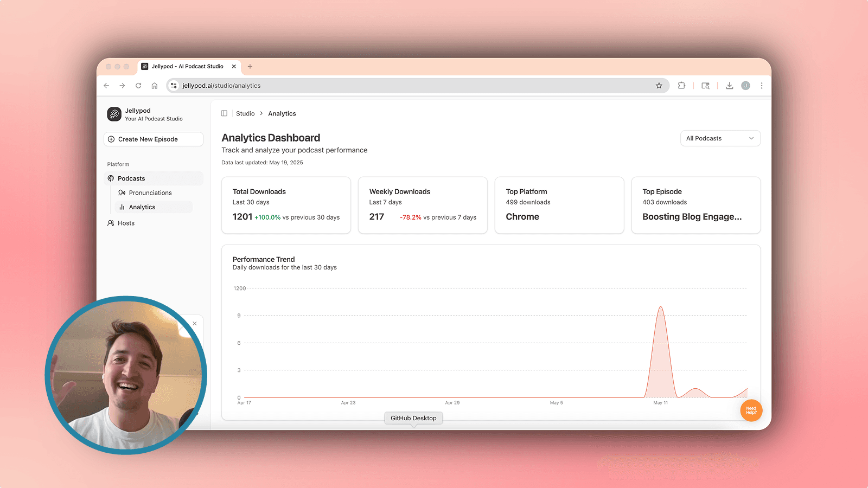
Task: Toggle the sidebar panel icon beside Studio
Action: point(224,113)
